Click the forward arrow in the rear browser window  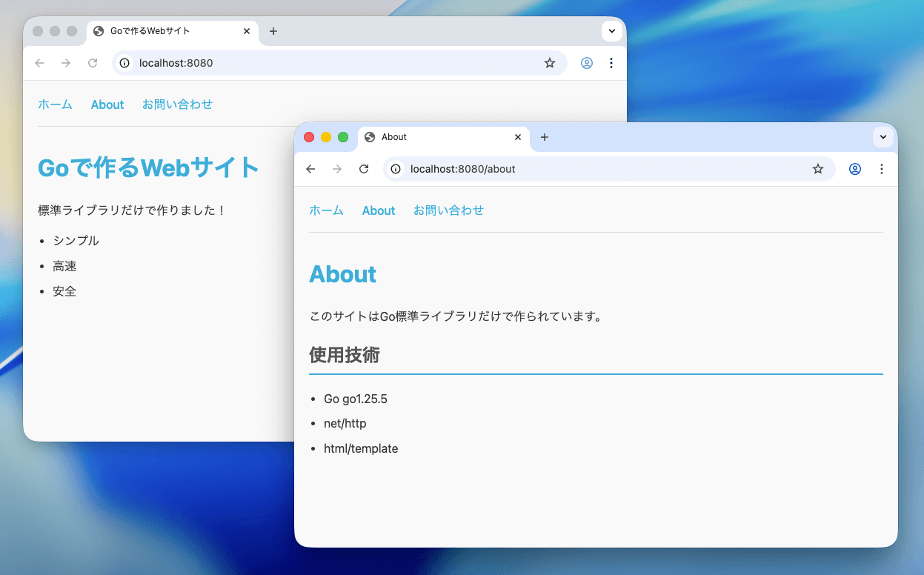[x=66, y=63]
